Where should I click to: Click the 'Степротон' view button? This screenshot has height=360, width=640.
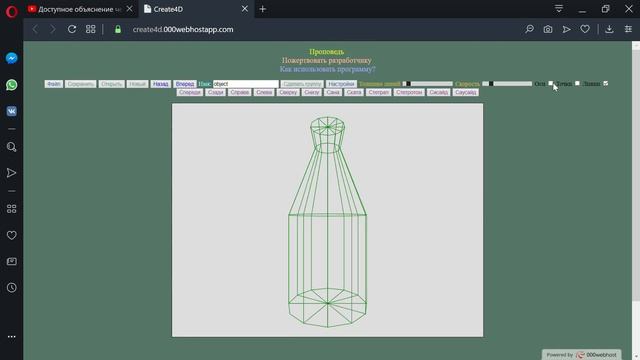[409, 93]
